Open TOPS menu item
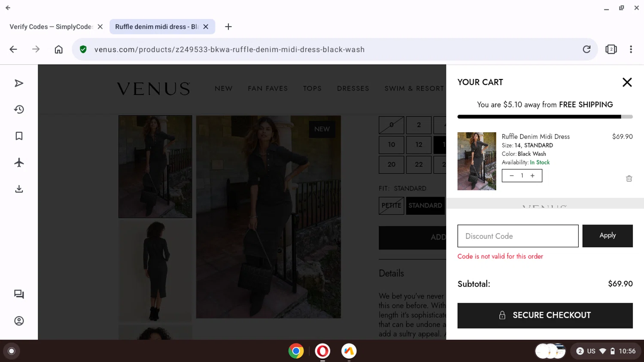This screenshot has width=644, height=362. [x=312, y=88]
